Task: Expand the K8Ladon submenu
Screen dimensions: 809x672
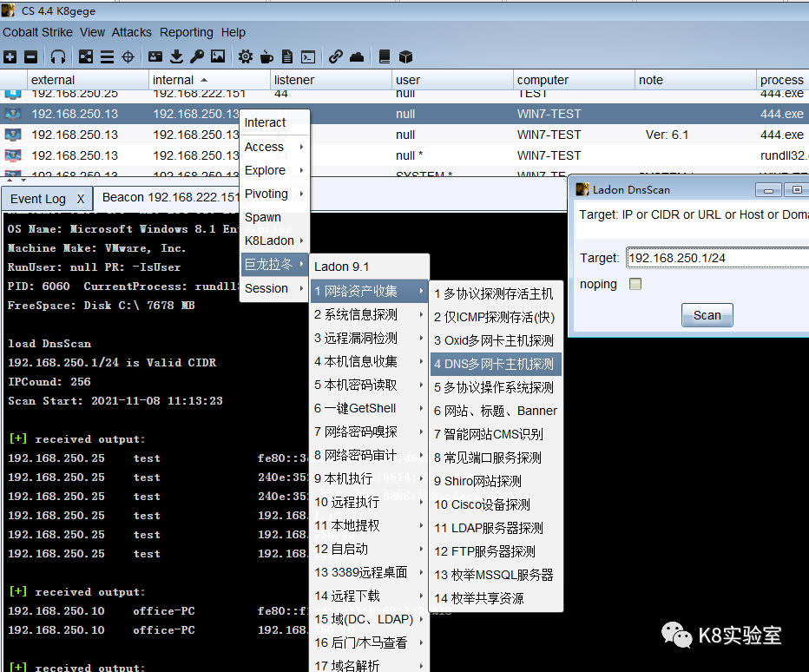Action: click(x=274, y=240)
